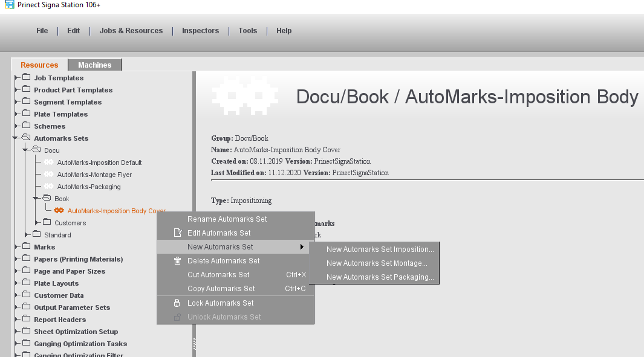
Task: Choose New Automarks Set Imposition option
Action: pyautogui.click(x=380, y=249)
